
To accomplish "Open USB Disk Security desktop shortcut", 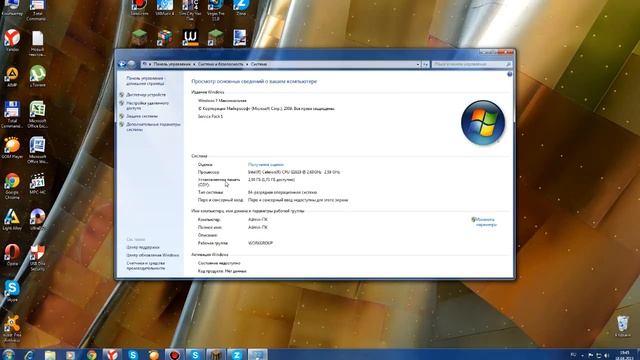I will pyautogui.click(x=38, y=258).
